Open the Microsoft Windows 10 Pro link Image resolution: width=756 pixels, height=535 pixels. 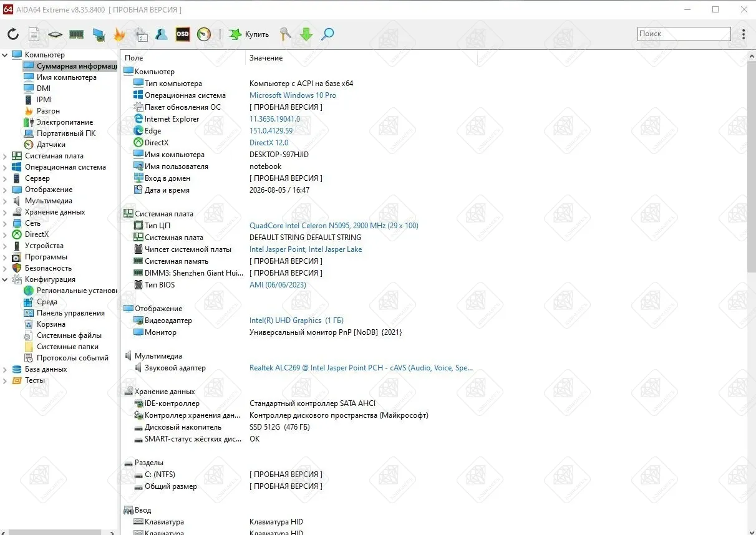pos(293,95)
